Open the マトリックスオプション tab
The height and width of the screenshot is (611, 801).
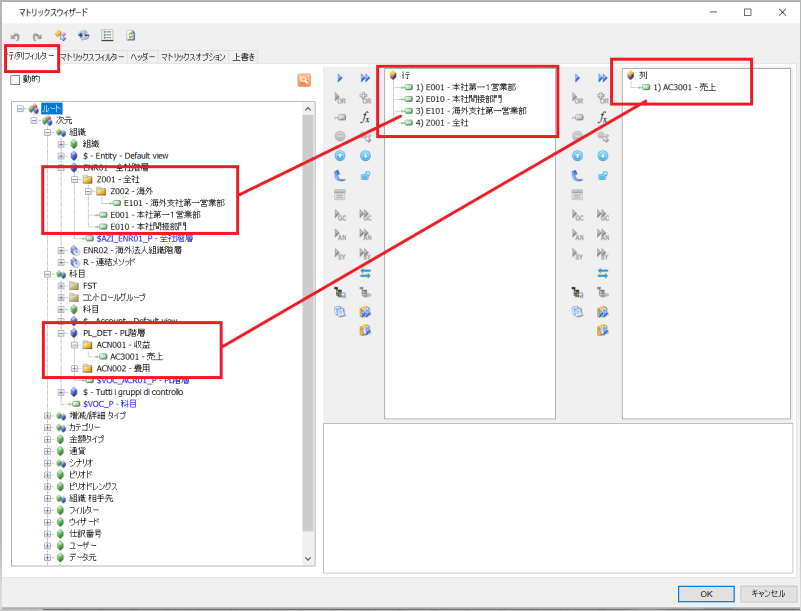click(193, 57)
